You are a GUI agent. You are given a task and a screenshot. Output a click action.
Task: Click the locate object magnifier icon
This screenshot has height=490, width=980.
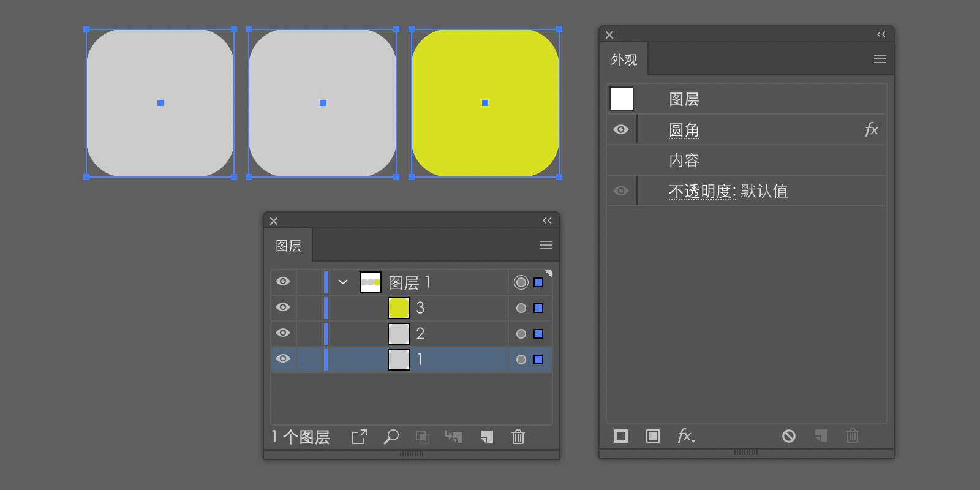[x=391, y=437]
